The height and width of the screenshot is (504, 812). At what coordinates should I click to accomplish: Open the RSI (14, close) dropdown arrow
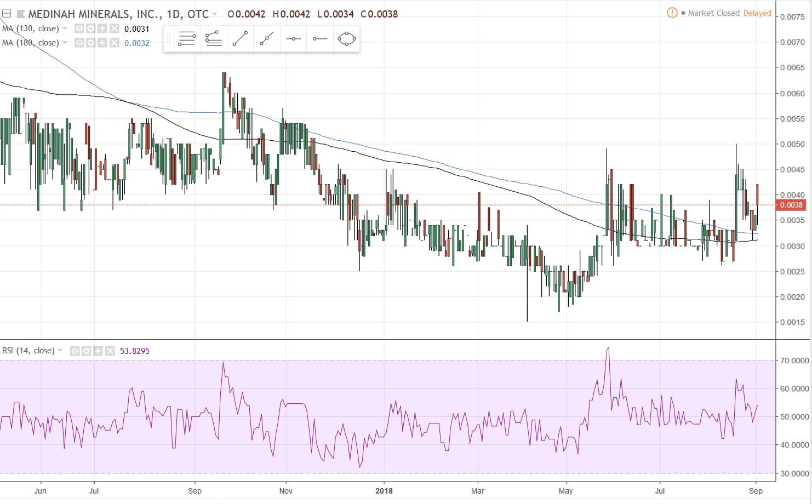pos(60,351)
